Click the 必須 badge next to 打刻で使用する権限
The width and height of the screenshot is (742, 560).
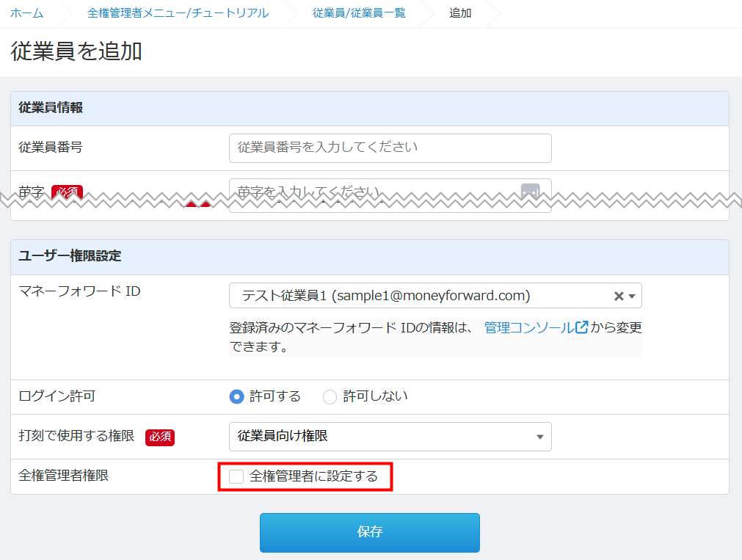point(160,437)
